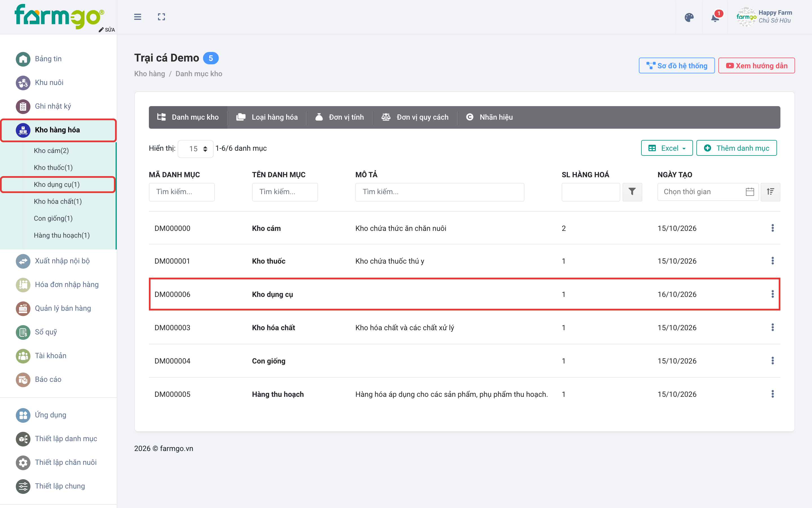Open Hóa đơn nhập hàng section
This screenshot has width=812, height=508.
pos(67,284)
